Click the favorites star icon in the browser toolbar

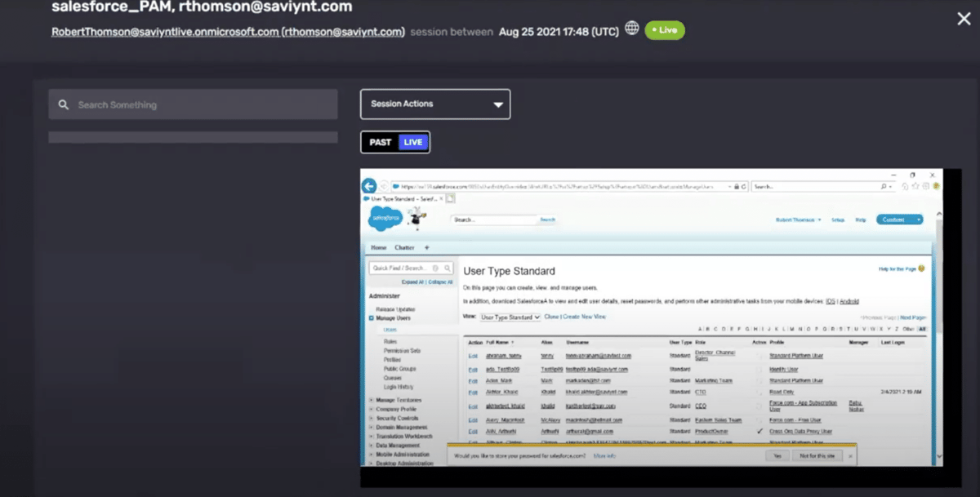(915, 186)
